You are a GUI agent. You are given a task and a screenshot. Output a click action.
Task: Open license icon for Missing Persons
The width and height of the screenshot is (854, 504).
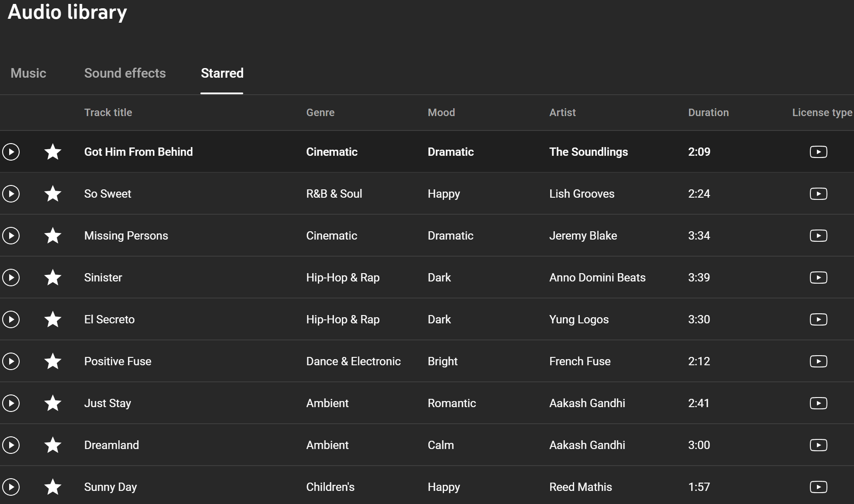819,236
